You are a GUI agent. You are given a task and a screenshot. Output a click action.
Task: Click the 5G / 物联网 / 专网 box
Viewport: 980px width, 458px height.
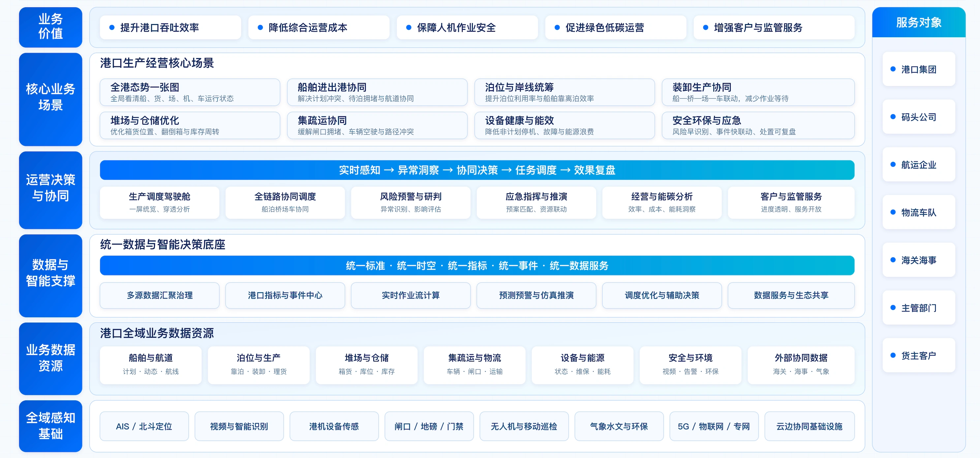[714, 426]
